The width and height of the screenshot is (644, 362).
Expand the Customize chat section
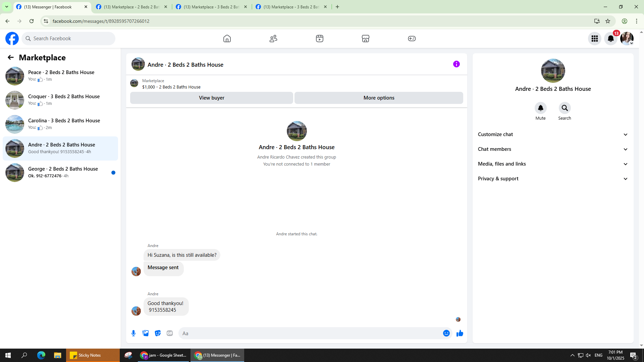pyautogui.click(x=553, y=134)
